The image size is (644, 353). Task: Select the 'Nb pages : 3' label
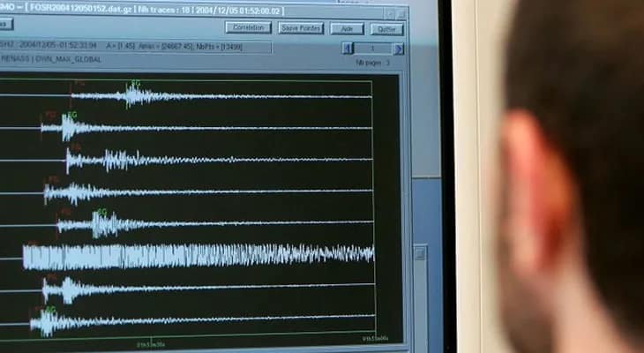[x=373, y=63]
